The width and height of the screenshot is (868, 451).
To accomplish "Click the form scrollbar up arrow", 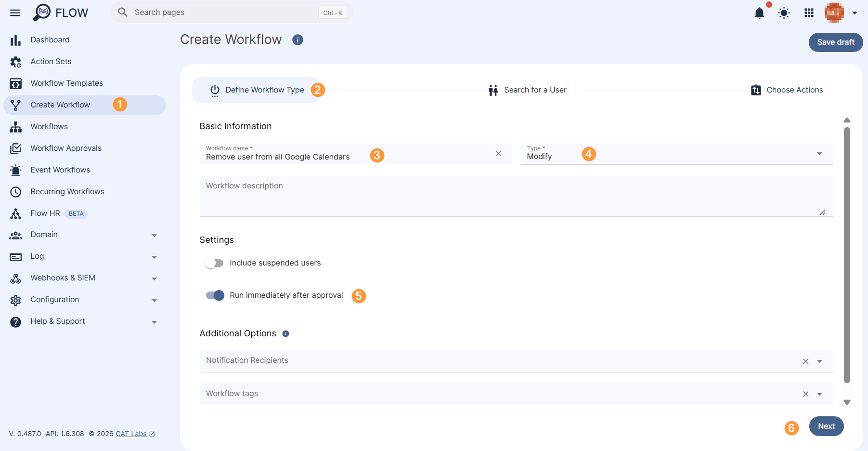I will 847,120.
